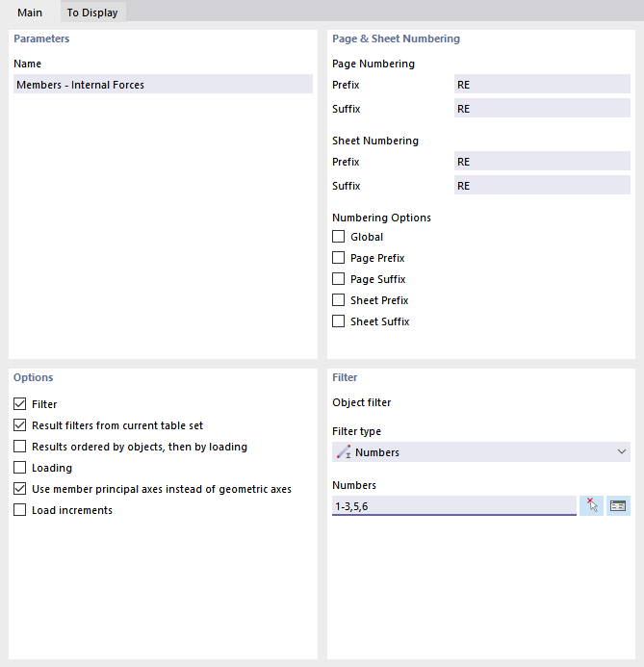This screenshot has width=644, height=667.
Task: Enable the Load increments checkbox
Action: pyautogui.click(x=20, y=510)
